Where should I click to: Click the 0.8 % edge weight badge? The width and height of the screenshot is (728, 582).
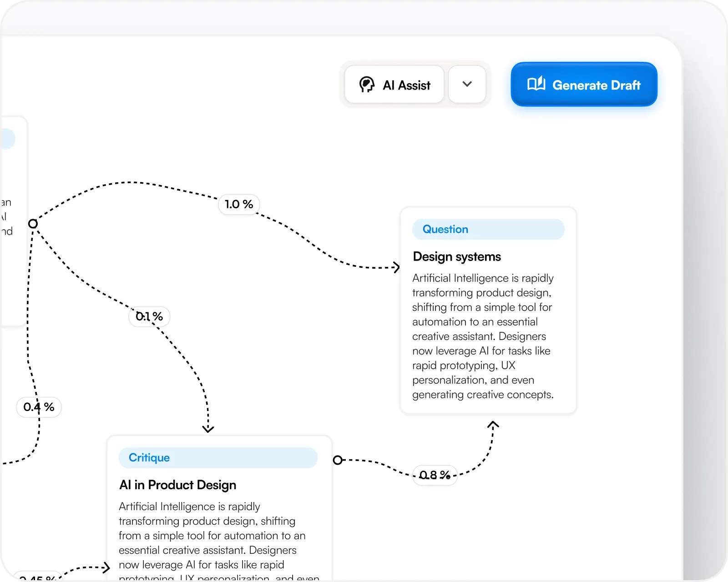pos(435,475)
